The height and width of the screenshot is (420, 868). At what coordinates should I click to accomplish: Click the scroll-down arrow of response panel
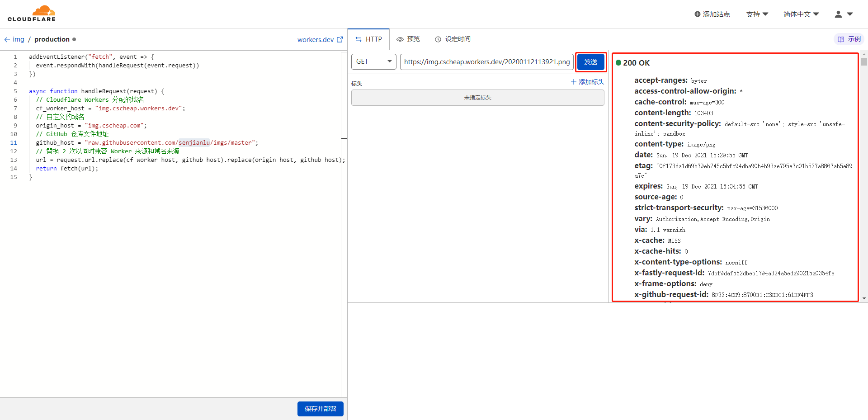[x=864, y=298]
